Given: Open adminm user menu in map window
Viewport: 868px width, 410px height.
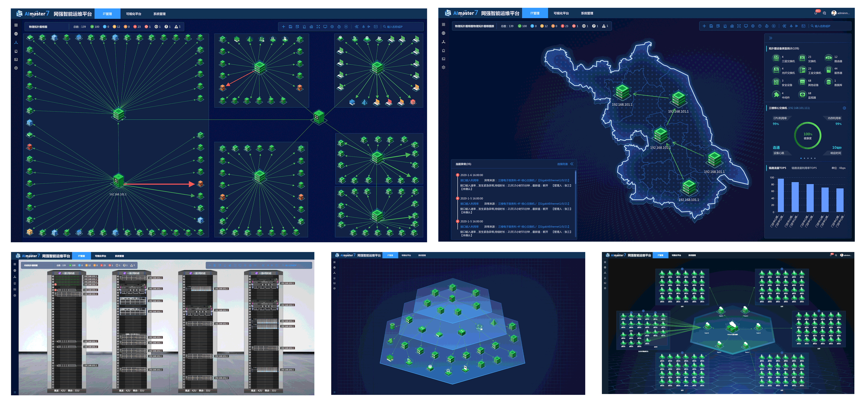Looking at the screenshot, I should [841, 13].
